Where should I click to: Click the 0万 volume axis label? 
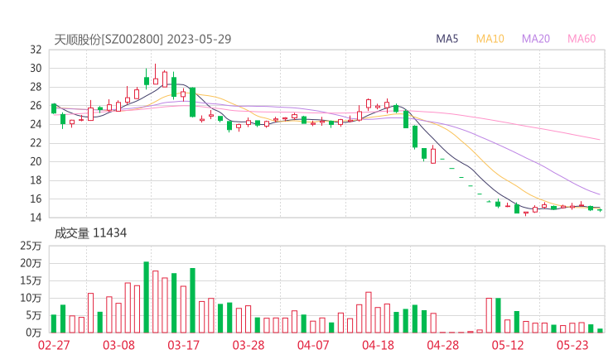tap(34, 333)
